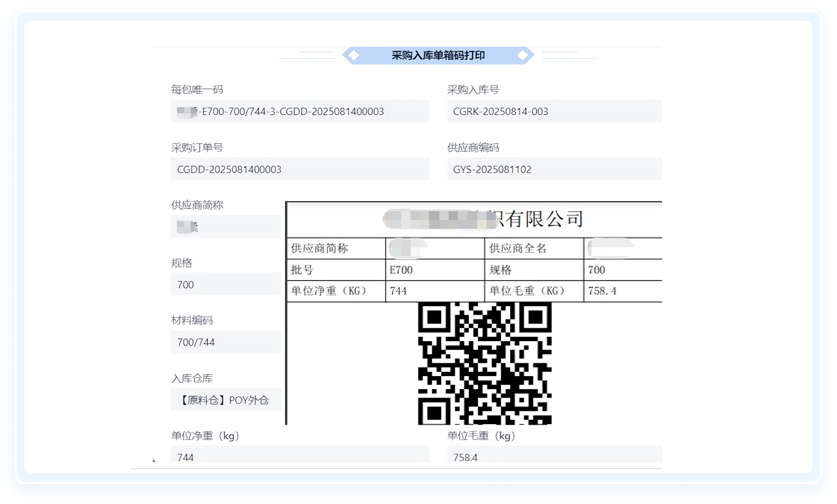The height and width of the screenshot is (504, 837).
Task: Click the 单位净重（KG） cell in label table
Action: [337, 291]
